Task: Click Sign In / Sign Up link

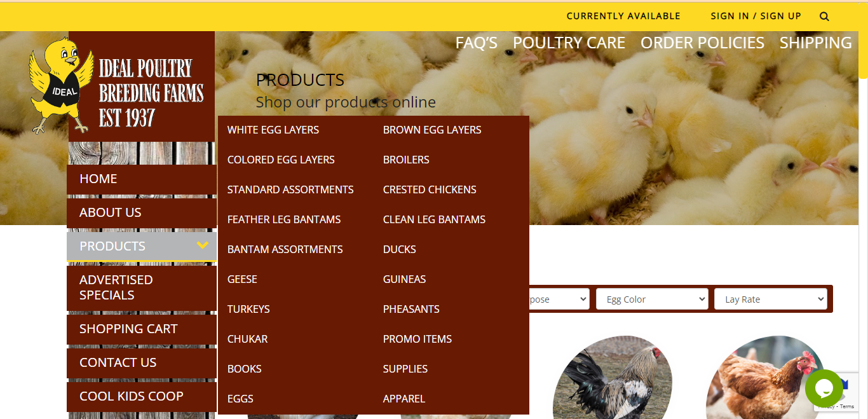Action: (756, 16)
